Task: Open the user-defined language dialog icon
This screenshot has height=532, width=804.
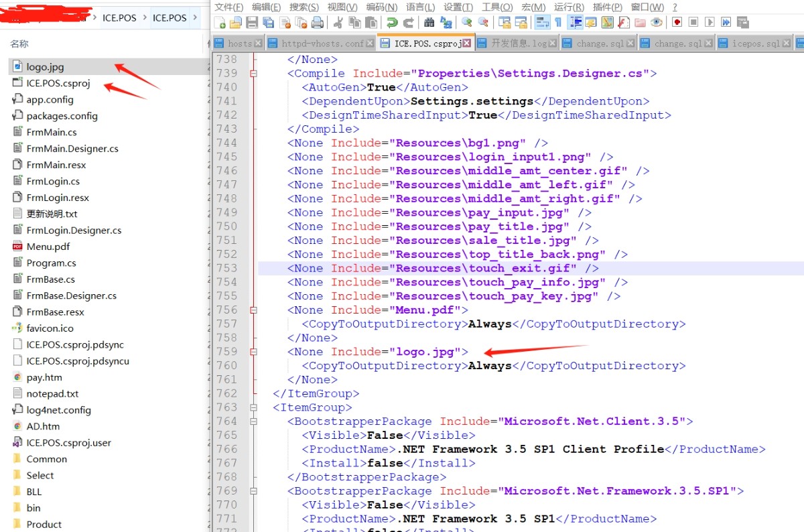Action: [590, 22]
